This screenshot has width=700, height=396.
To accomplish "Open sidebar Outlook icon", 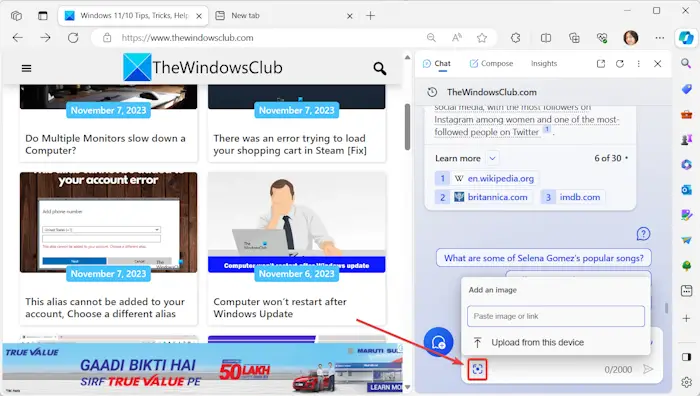I will (686, 190).
